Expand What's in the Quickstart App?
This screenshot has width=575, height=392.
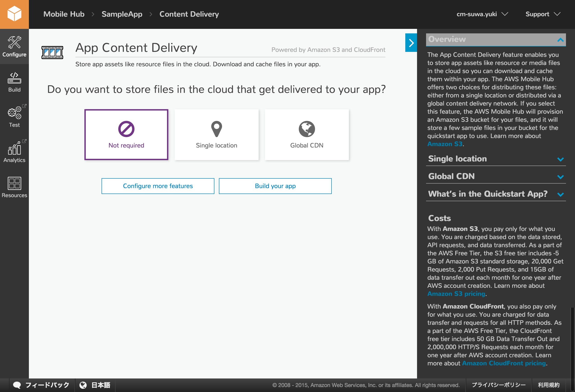pos(496,194)
